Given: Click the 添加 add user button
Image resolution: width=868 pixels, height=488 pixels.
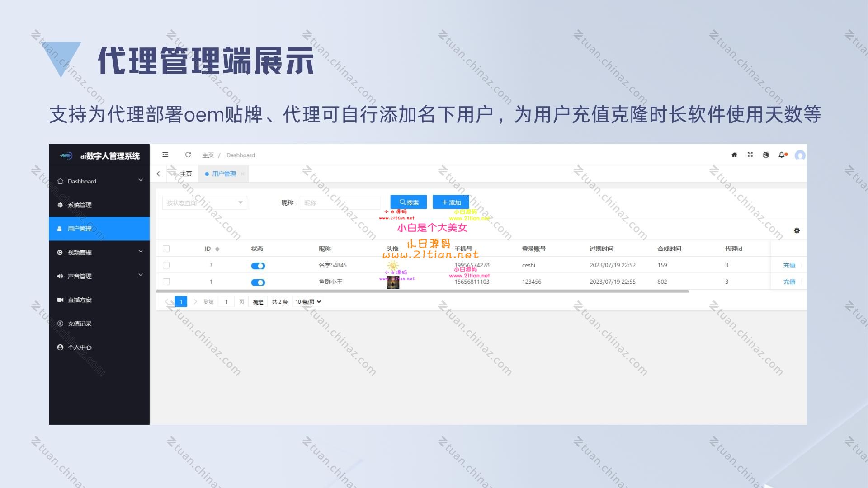Looking at the screenshot, I should tap(451, 202).
